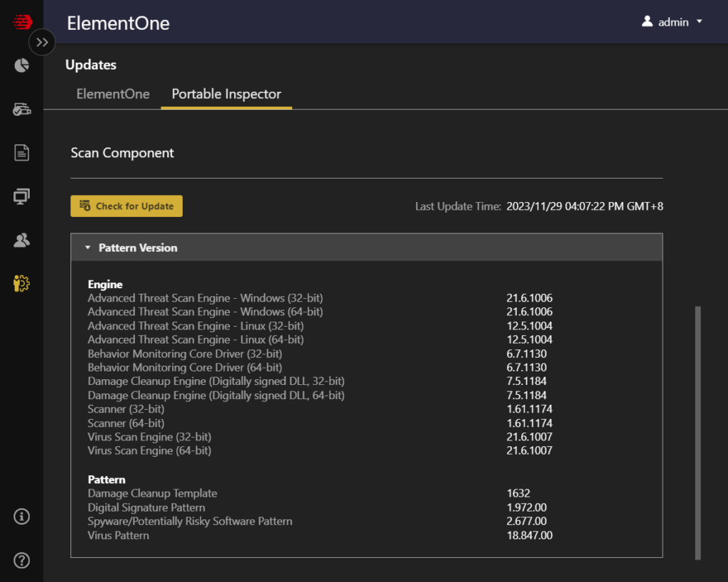This screenshot has height=582, width=728.
Task: Open the help question mark icon
Action: click(21, 561)
